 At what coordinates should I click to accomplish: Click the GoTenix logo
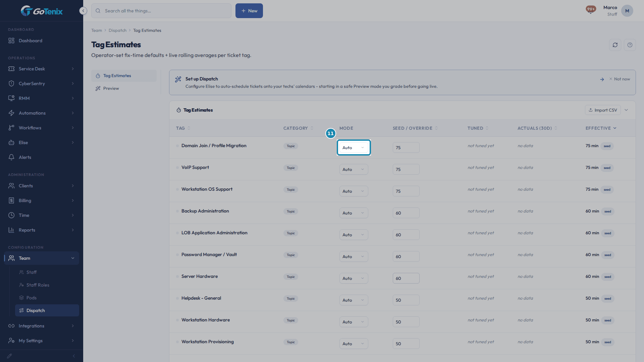[42, 11]
